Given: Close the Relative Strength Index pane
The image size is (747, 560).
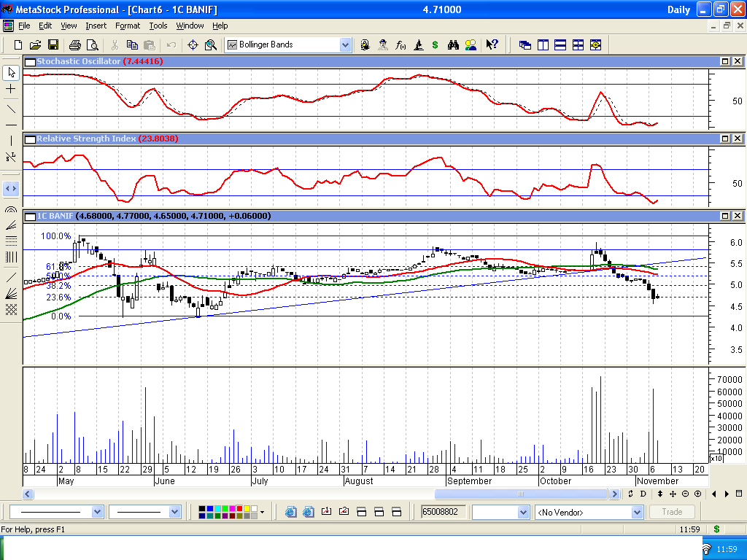Looking at the screenshot, I should coord(737,139).
